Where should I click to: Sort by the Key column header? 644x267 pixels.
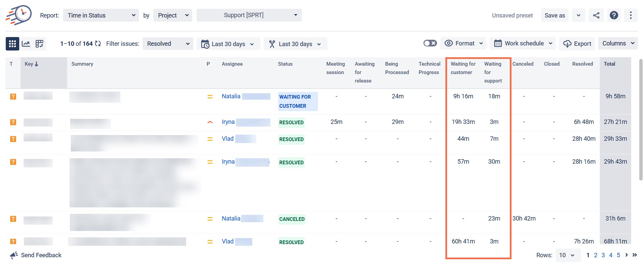(31, 64)
